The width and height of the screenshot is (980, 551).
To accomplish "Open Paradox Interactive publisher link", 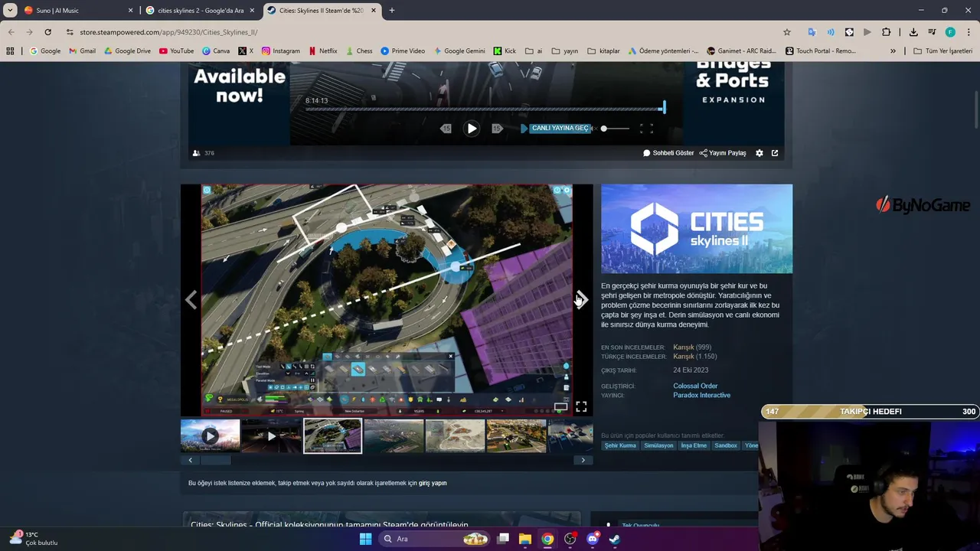I will tap(701, 396).
